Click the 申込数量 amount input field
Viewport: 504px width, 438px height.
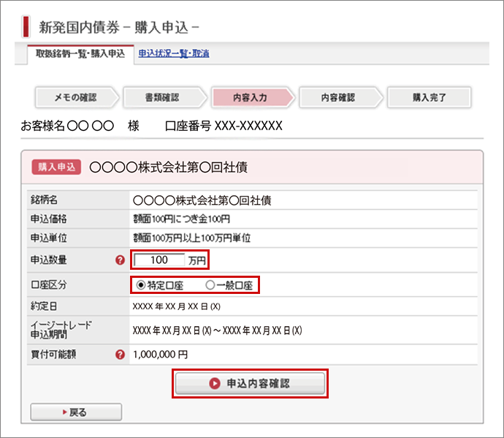(x=159, y=260)
